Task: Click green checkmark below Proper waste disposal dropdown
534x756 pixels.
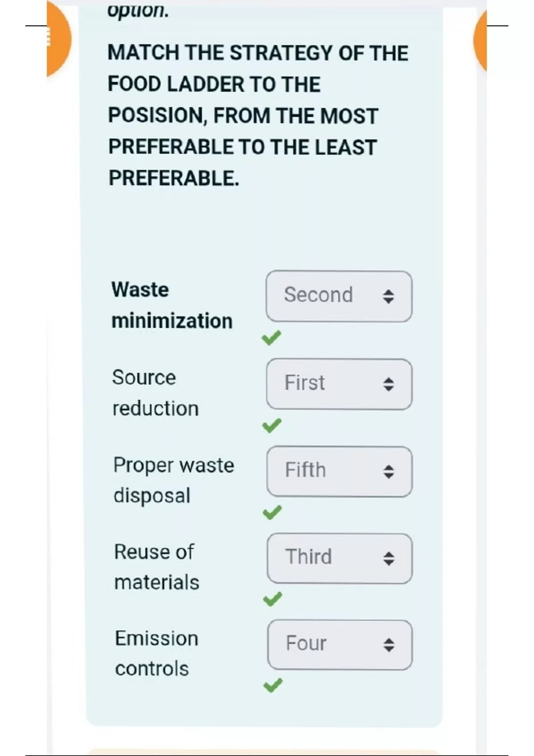Action: 272,513
